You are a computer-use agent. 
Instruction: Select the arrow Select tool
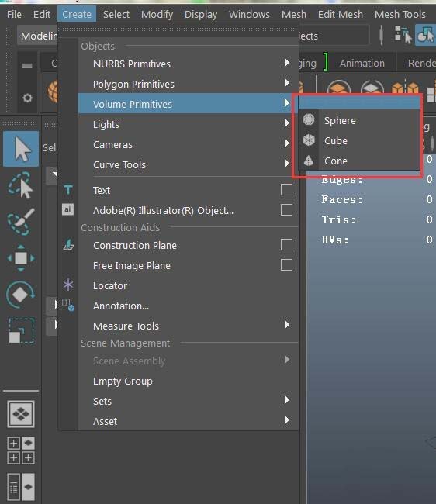click(21, 149)
